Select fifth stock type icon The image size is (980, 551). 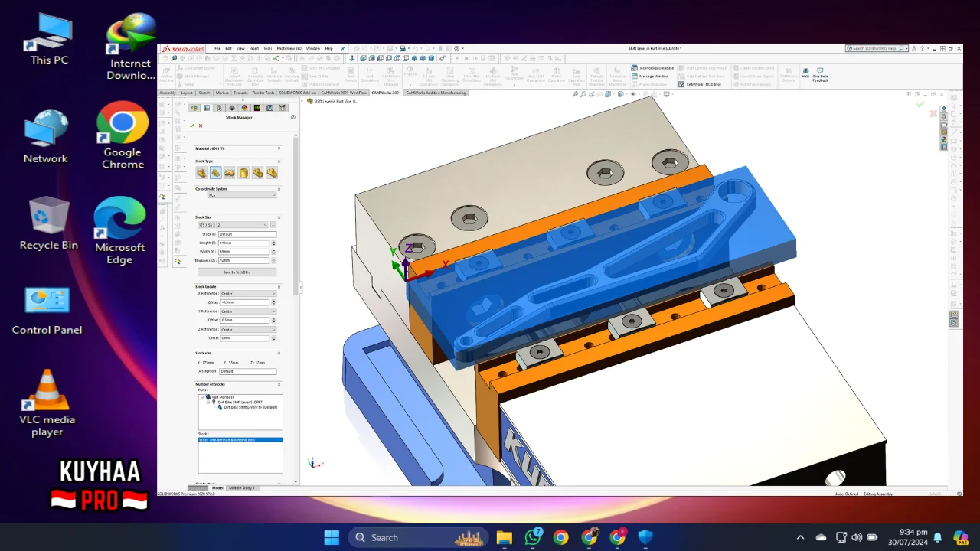coord(257,173)
